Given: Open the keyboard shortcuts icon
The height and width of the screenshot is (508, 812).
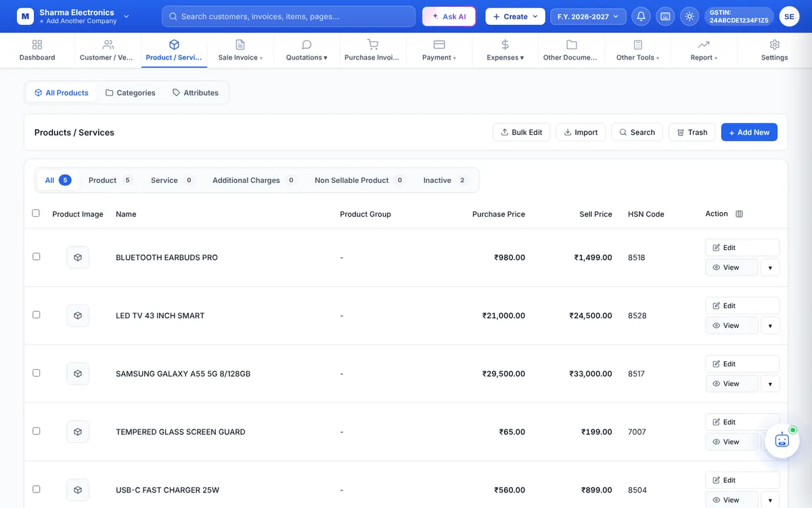Looking at the screenshot, I should pos(665,16).
